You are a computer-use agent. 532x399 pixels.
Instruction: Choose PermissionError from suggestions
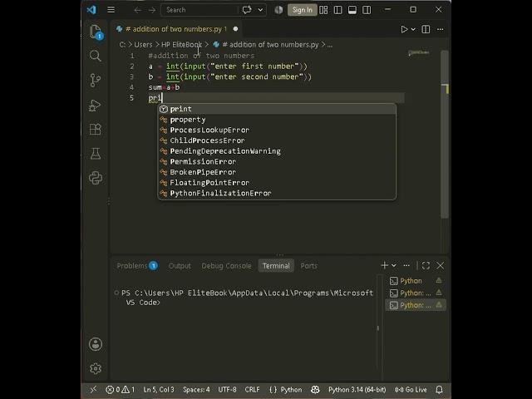coord(277,161)
